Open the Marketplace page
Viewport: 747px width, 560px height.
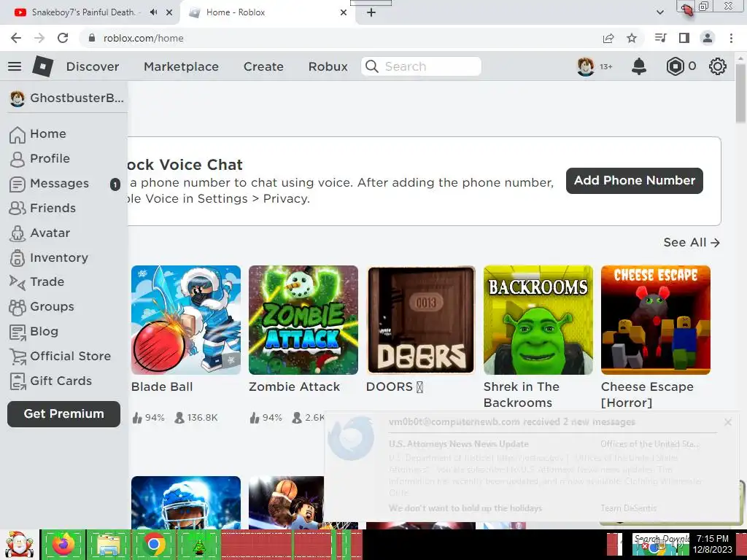182,66
